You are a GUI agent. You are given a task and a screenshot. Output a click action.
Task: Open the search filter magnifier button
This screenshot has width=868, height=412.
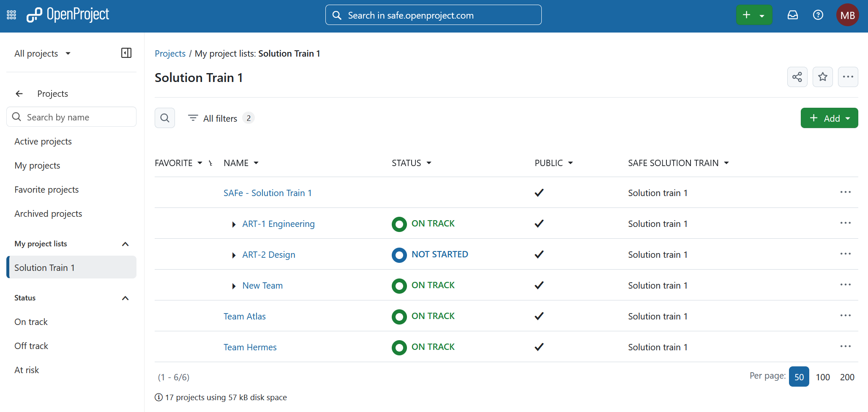[165, 118]
